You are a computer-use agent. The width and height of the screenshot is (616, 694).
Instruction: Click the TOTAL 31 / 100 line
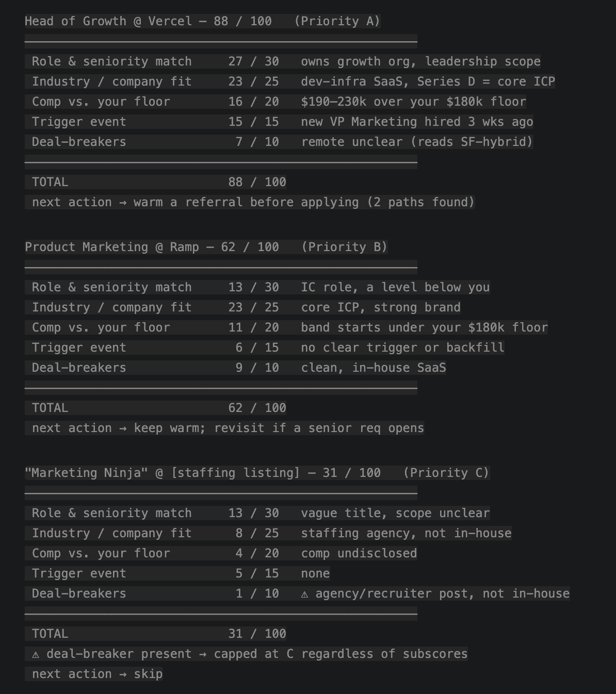click(156, 634)
